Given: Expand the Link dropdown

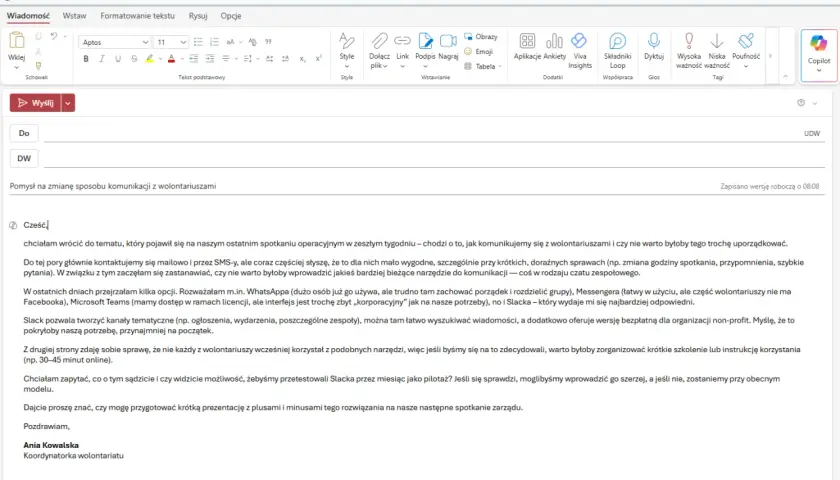Looking at the screenshot, I should (x=402, y=66).
